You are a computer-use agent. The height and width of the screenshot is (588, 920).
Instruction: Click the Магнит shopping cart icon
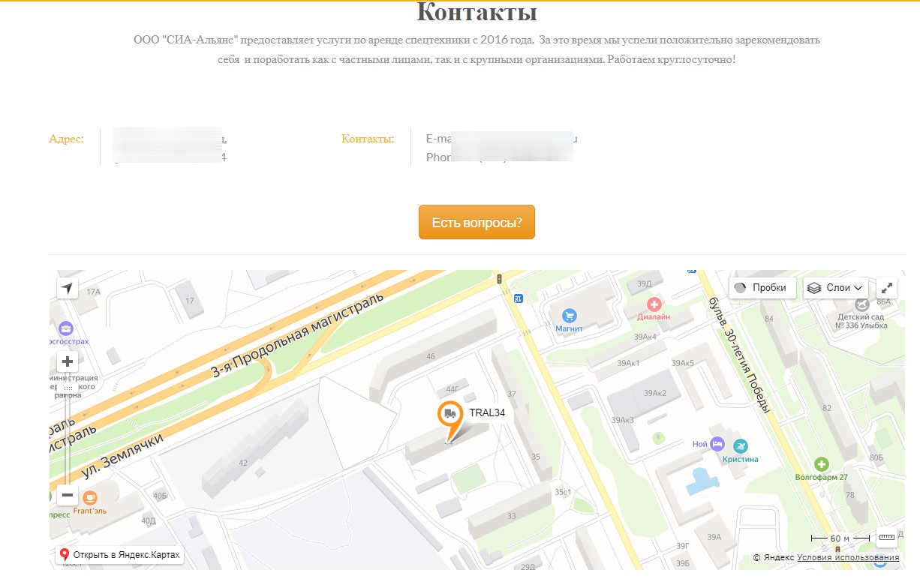tap(569, 316)
